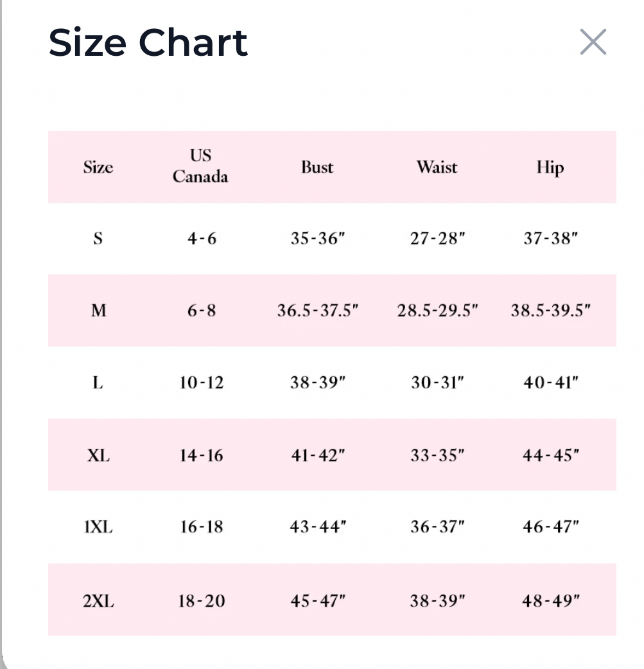This screenshot has width=644, height=669.
Task: Click the 45-47" bust measurement
Action: pos(318,602)
